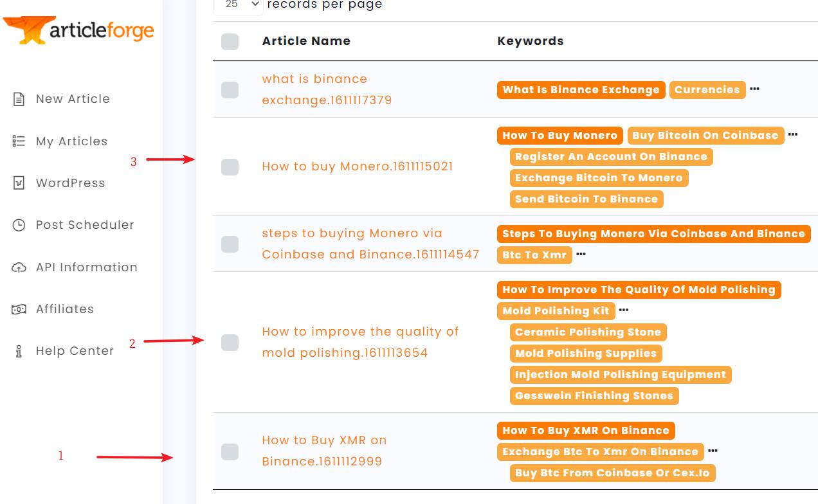Open article 'How to improve the quality of mold polishing'
Screen dimensions: 818x504
[x=360, y=342]
